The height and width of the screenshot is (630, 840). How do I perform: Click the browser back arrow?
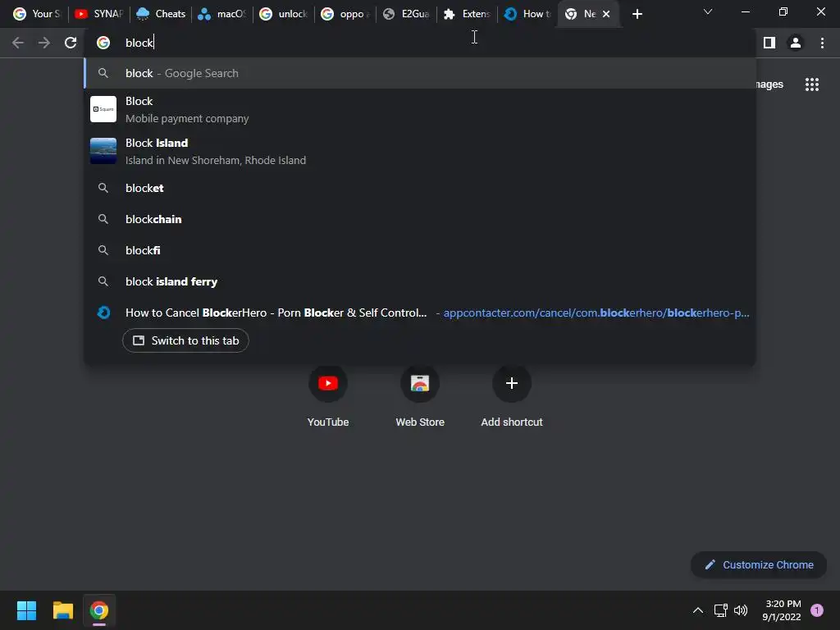pos(18,43)
